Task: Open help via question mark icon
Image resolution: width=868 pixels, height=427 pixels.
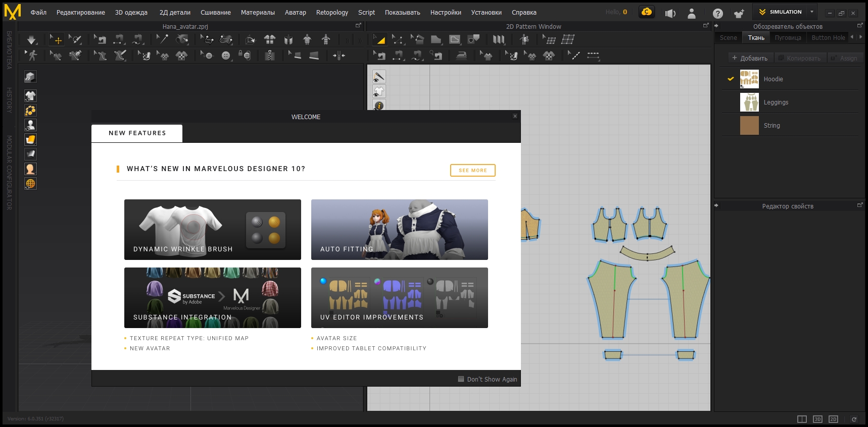Action: coord(717,14)
